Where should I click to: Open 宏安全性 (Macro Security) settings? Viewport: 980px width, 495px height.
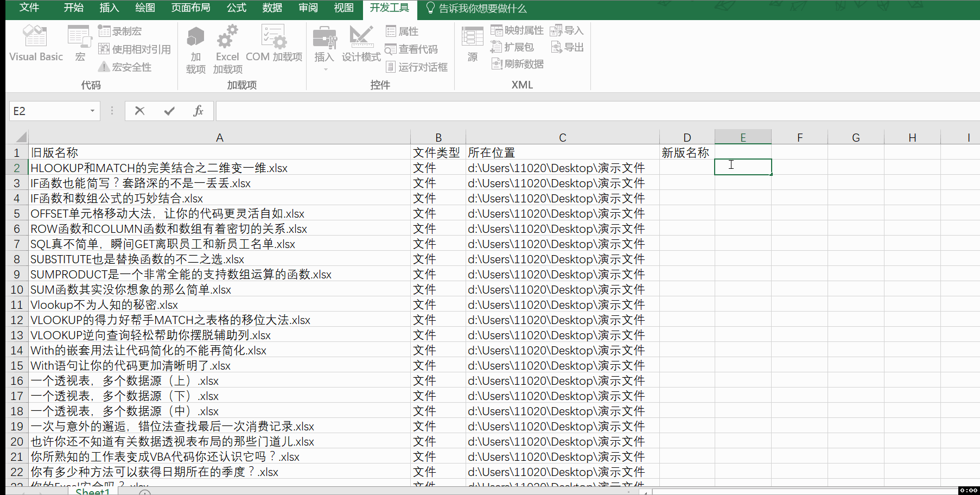coord(104,66)
